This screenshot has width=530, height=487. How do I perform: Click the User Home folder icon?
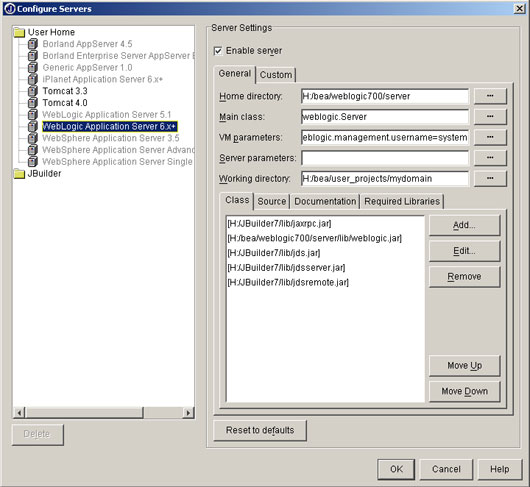coord(19,32)
